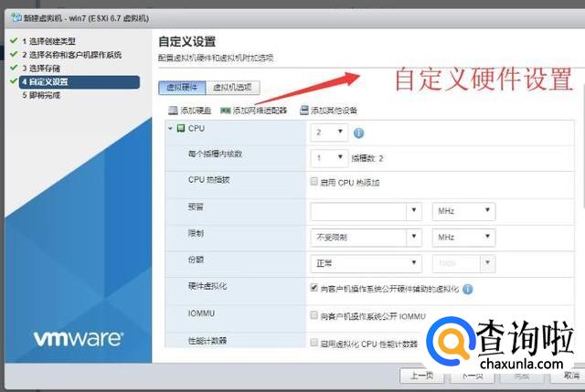This screenshot has width=585, height=392.
Task: Click the 上一页 button
Action: [422, 376]
